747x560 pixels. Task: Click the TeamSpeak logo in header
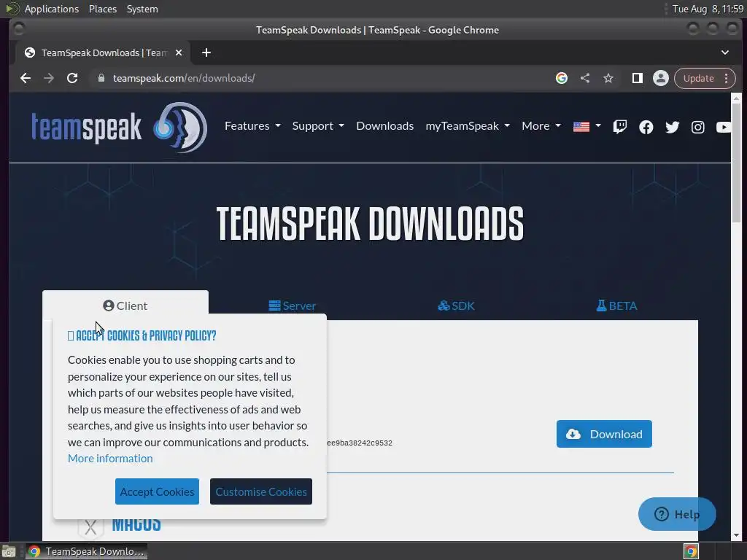click(119, 127)
